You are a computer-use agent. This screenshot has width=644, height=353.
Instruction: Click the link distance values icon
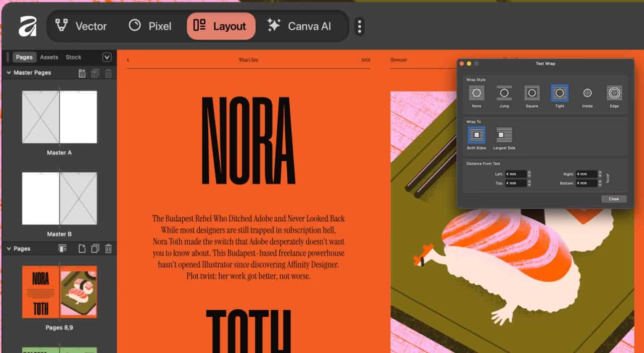pyautogui.click(x=608, y=179)
